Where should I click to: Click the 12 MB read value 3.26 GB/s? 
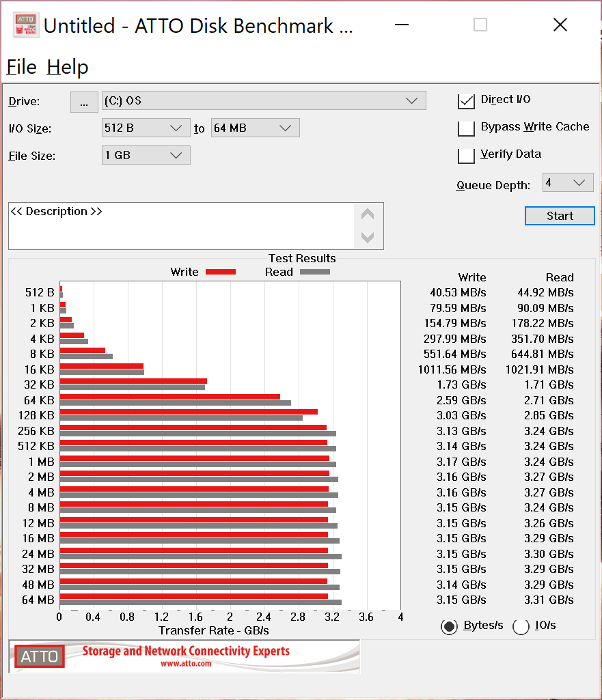point(549,523)
